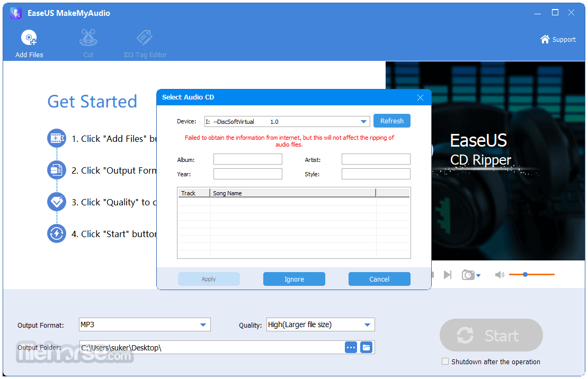Skip to next track in player
The height and width of the screenshot is (379, 588).
[x=448, y=275]
